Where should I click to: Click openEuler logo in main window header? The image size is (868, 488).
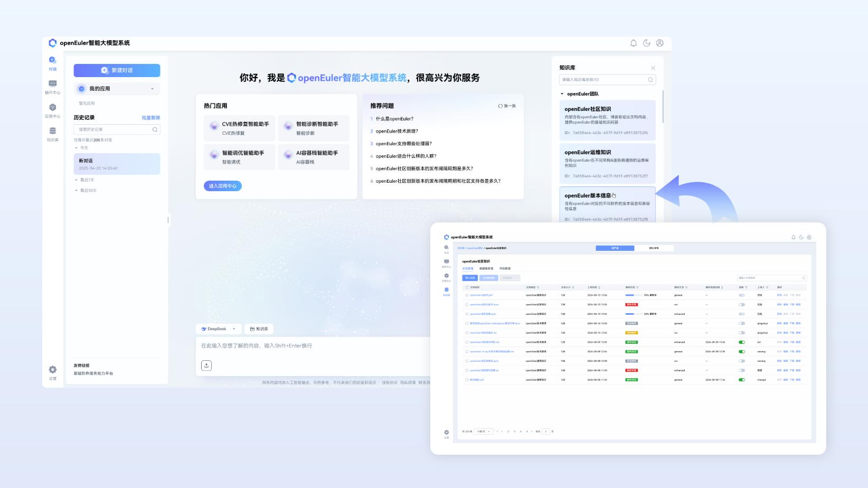(52, 43)
